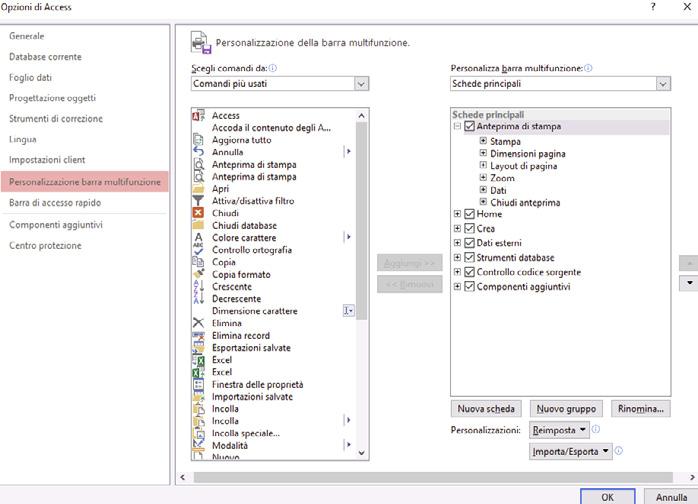
Task: Click info icon beside Scegli comandi da
Action: coord(272,68)
